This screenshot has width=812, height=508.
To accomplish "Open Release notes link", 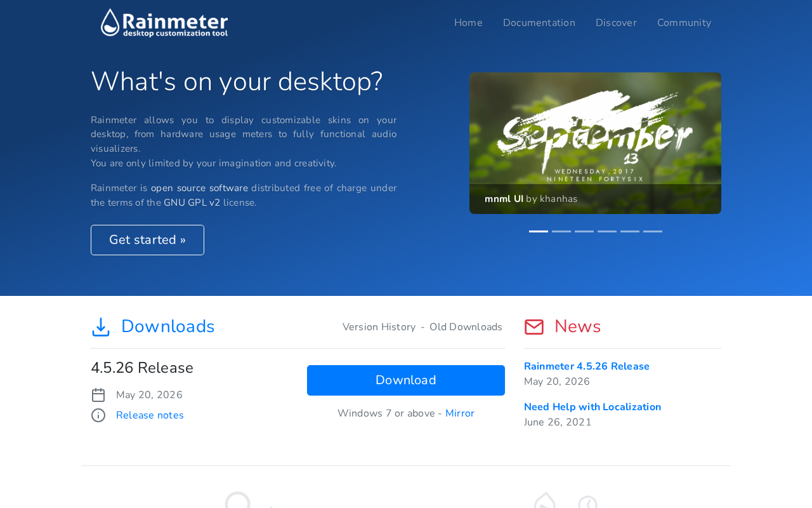I will point(150,415).
